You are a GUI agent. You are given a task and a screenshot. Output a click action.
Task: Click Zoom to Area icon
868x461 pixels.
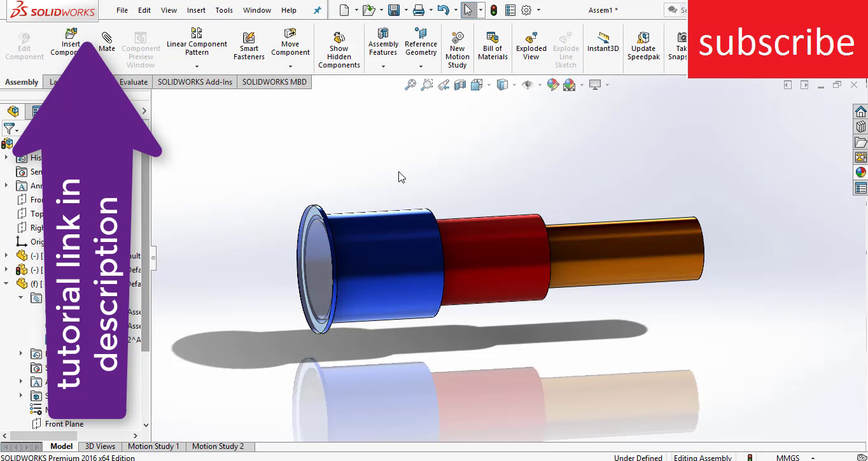click(427, 85)
